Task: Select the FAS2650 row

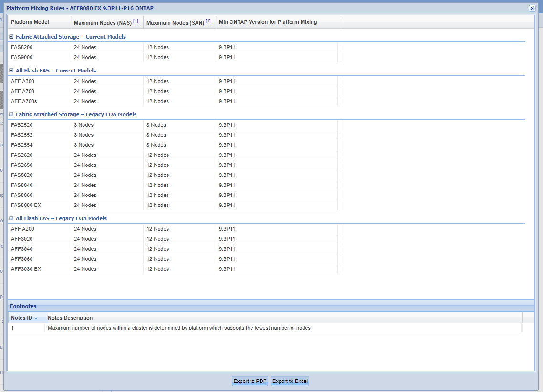Action: (x=172, y=165)
